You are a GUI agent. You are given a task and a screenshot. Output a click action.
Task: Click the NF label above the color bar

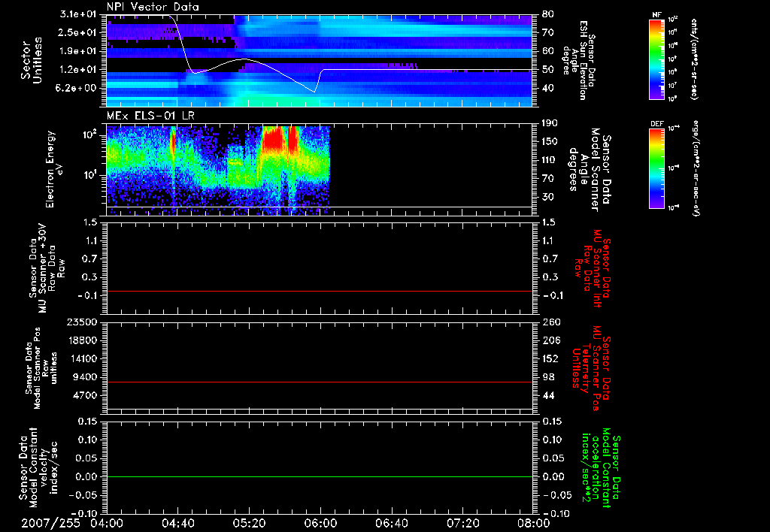point(657,15)
